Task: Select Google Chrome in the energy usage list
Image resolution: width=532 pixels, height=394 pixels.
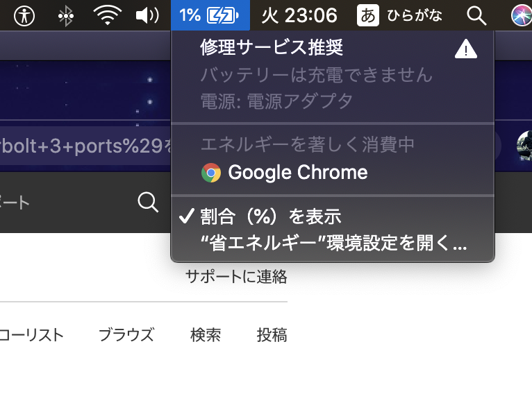Action: pyautogui.click(x=297, y=173)
